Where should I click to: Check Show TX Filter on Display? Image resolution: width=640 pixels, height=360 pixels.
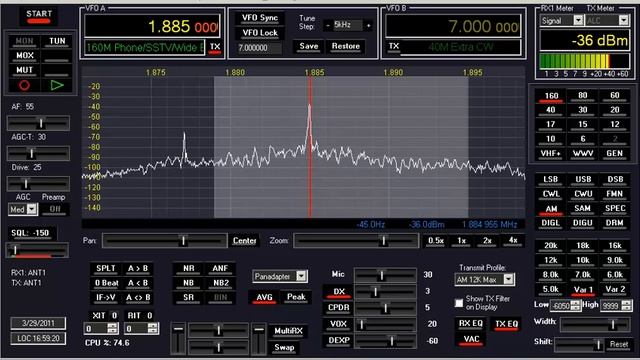click(459, 303)
